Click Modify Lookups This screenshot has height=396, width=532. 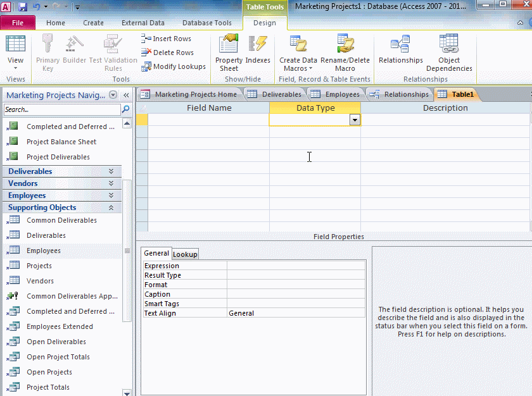click(174, 66)
